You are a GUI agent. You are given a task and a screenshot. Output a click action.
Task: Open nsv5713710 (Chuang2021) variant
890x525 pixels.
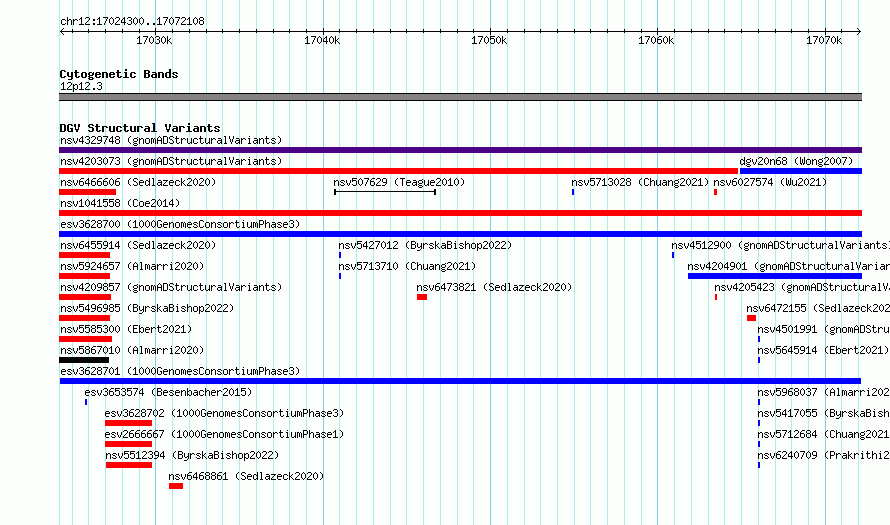407,266
